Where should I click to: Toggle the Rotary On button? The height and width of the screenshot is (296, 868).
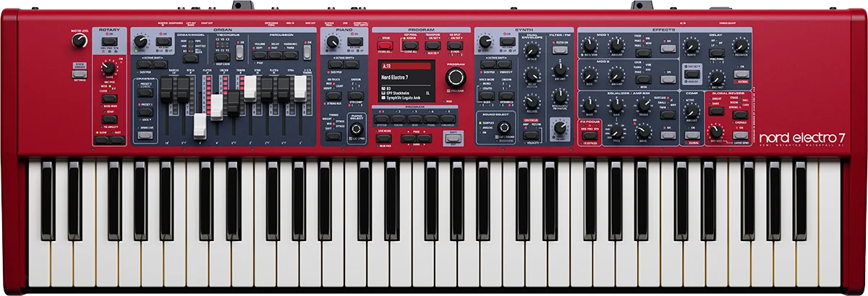coord(110,41)
